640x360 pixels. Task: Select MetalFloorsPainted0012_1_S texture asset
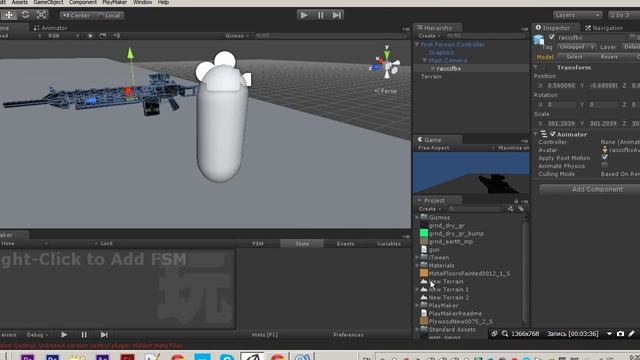point(465,273)
